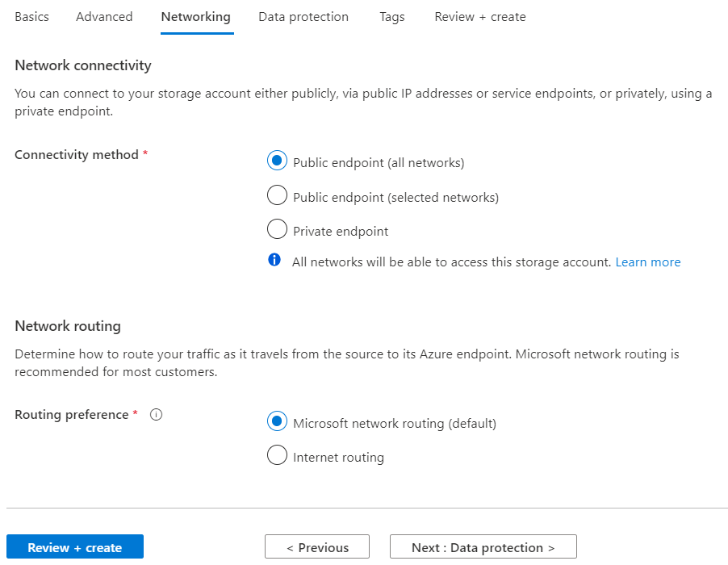Screen dimensions: 728x565
Task: Click the info icon beside Routing preference
Action: click(157, 415)
